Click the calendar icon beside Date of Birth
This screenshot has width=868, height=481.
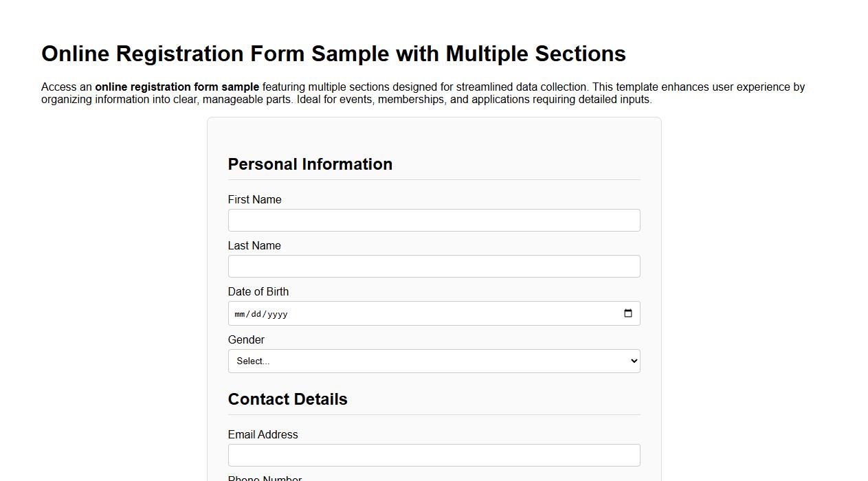click(627, 313)
